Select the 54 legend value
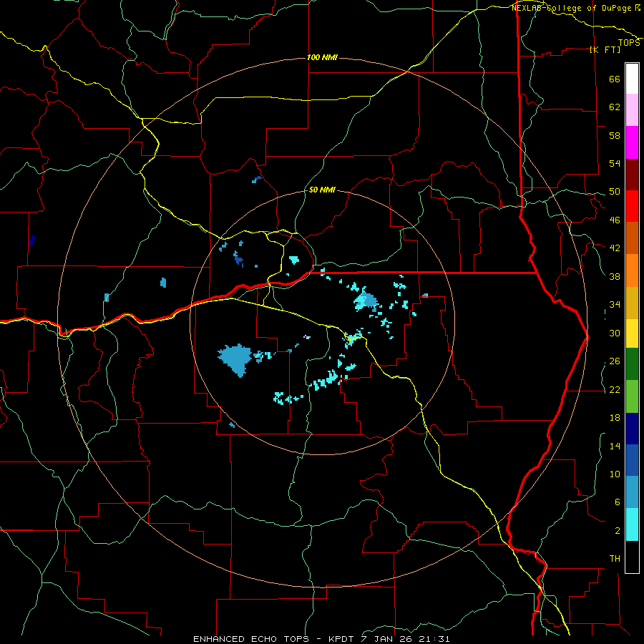Image resolution: width=644 pixels, height=644 pixels. tap(615, 163)
